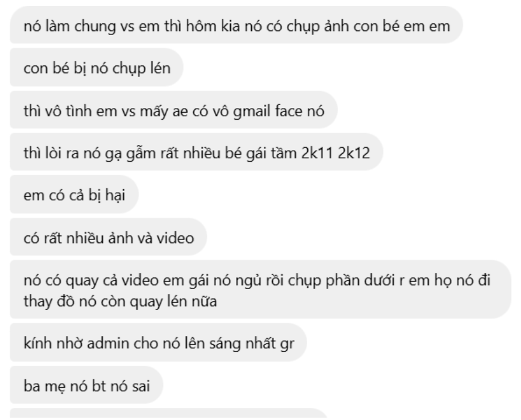
Task: Click the message "có rất nhiều ảnh và video"
Action: [109, 237]
